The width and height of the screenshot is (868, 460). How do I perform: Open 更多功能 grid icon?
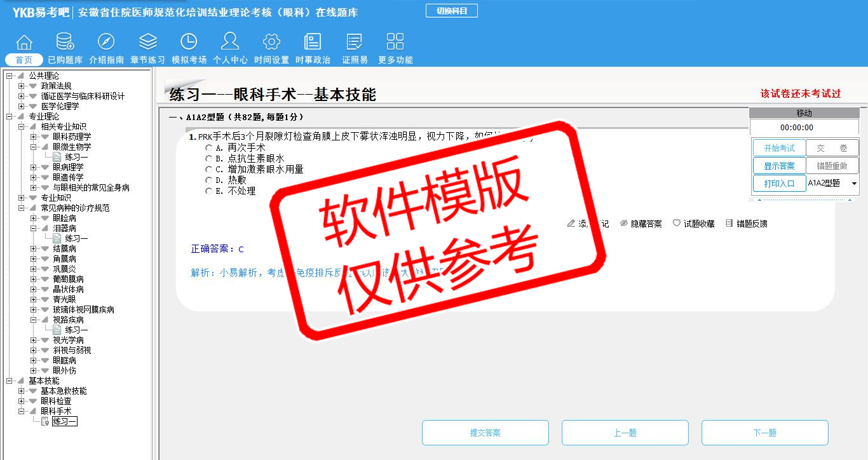coord(395,43)
